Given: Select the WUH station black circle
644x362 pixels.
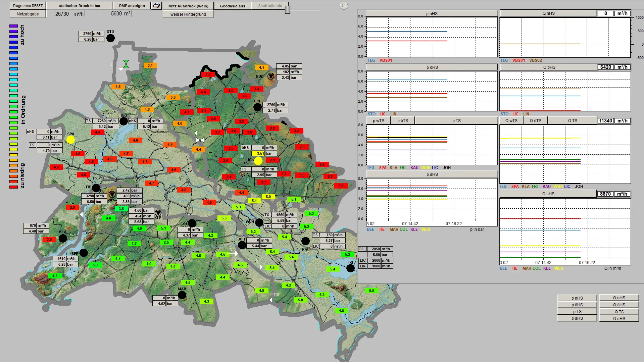Looking at the screenshot, I should tap(259, 222).
